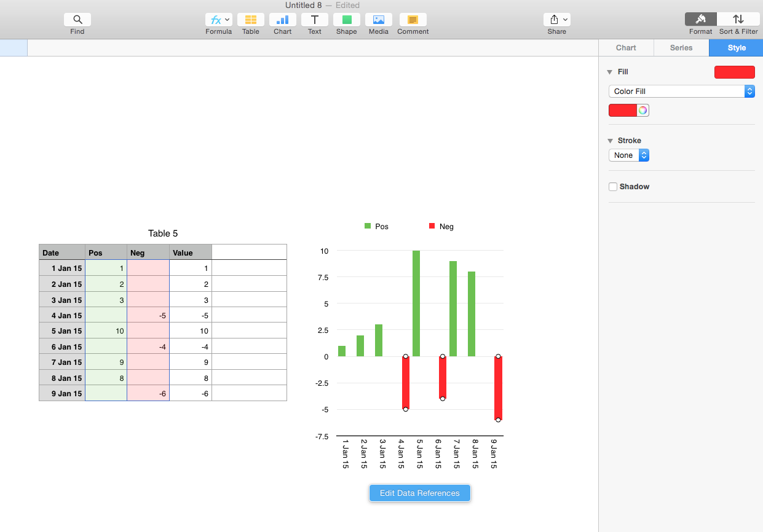
Task: Add a Comment from toolbar
Action: tap(413, 20)
